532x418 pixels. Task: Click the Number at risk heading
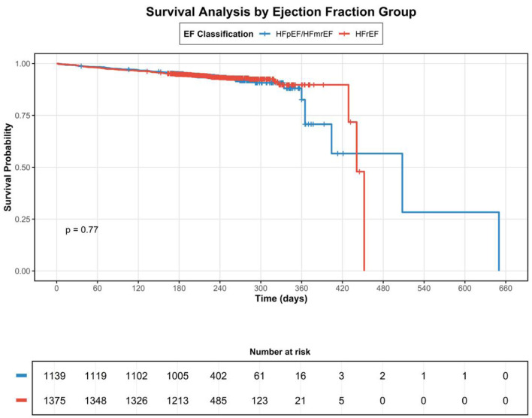coord(276,350)
